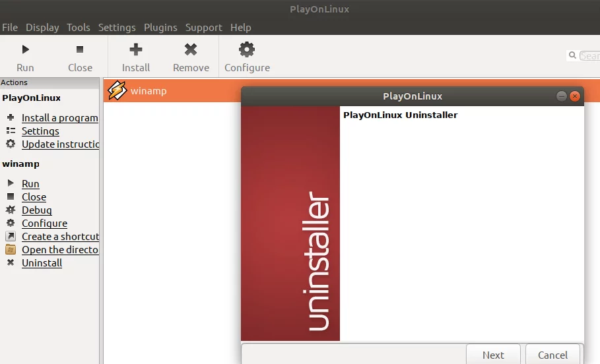The width and height of the screenshot is (600, 364).
Task: Click the Install a program link
Action: click(60, 118)
